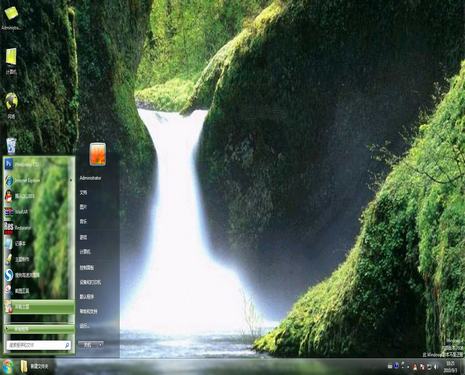Viewport: 465px width, 375px height.
Task: Open the volume speaker icon in the system tray
Action: (x=436, y=366)
